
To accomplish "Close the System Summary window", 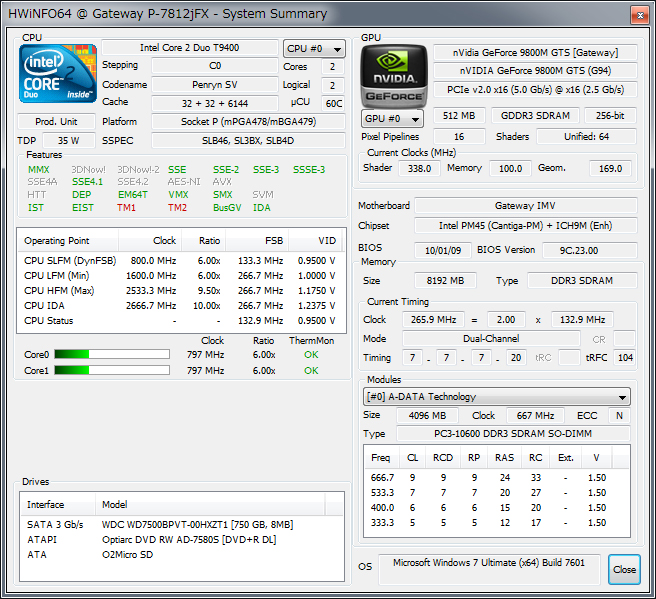I will click(x=640, y=15).
